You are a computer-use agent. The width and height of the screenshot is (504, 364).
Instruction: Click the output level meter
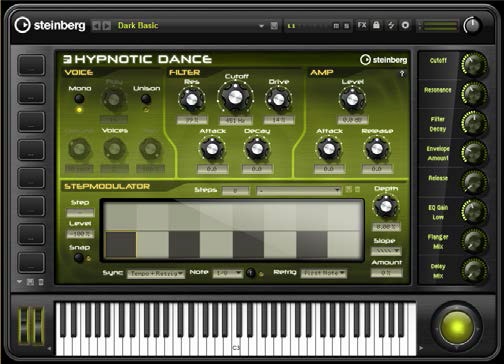pyautogui.click(x=439, y=26)
